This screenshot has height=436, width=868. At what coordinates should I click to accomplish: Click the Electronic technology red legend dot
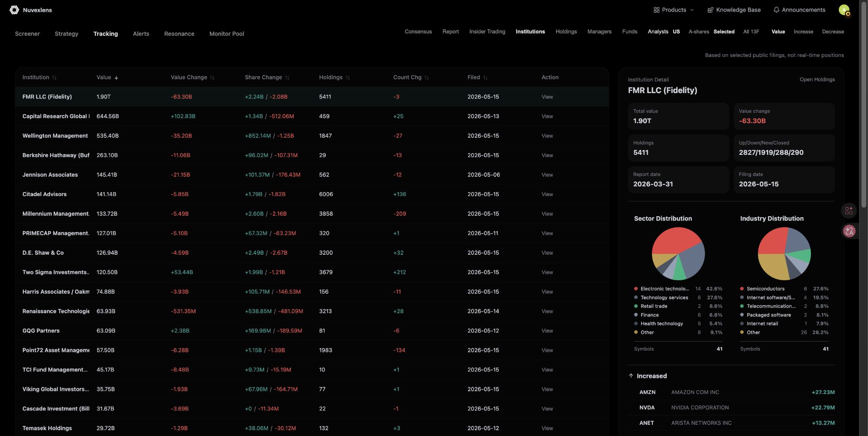click(x=636, y=289)
